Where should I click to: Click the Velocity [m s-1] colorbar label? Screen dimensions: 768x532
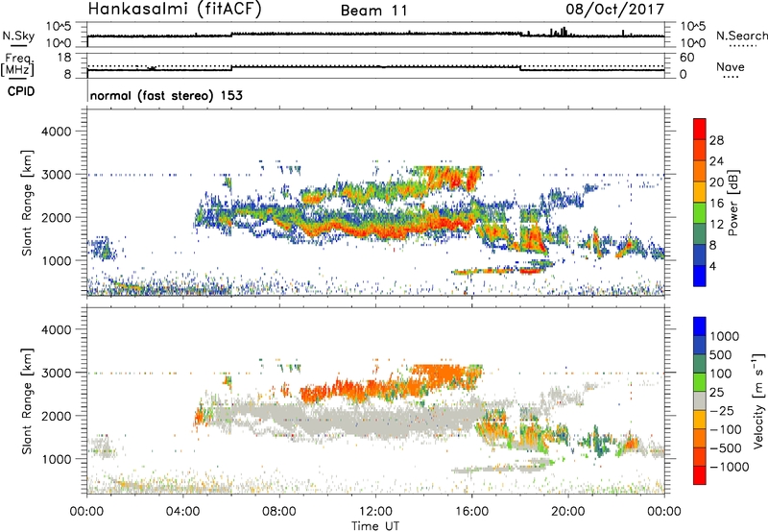point(758,400)
